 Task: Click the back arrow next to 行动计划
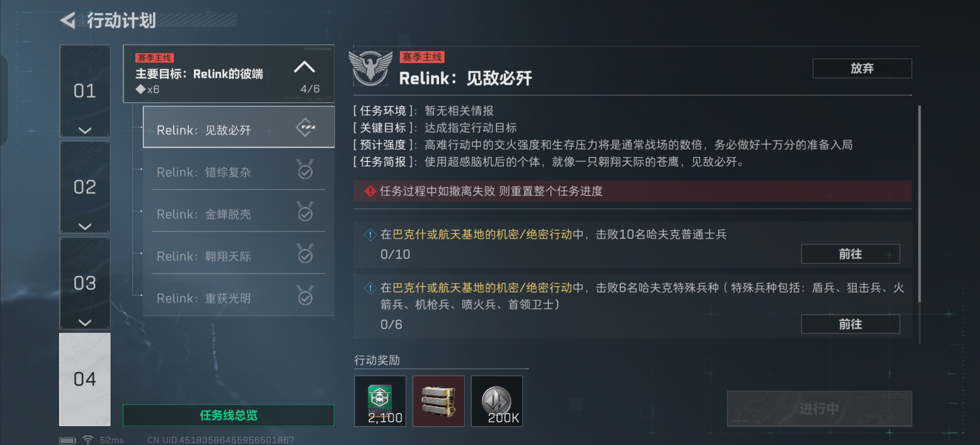[x=68, y=20]
